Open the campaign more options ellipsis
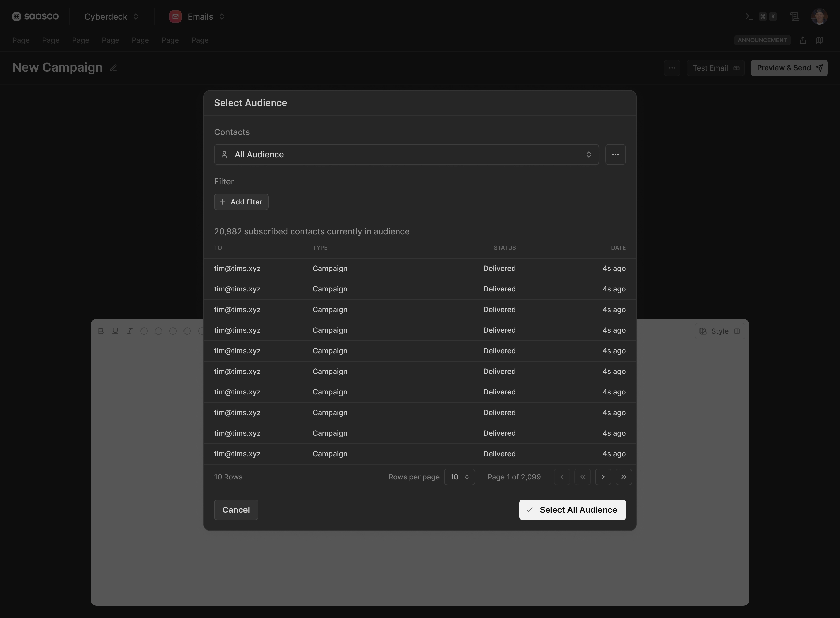840x618 pixels. tap(672, 68)
